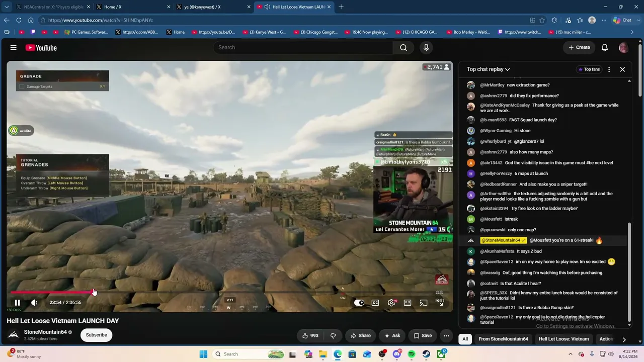Open the Windows Start menu
The width and height of the screenshot is (644, 362).
203,354
